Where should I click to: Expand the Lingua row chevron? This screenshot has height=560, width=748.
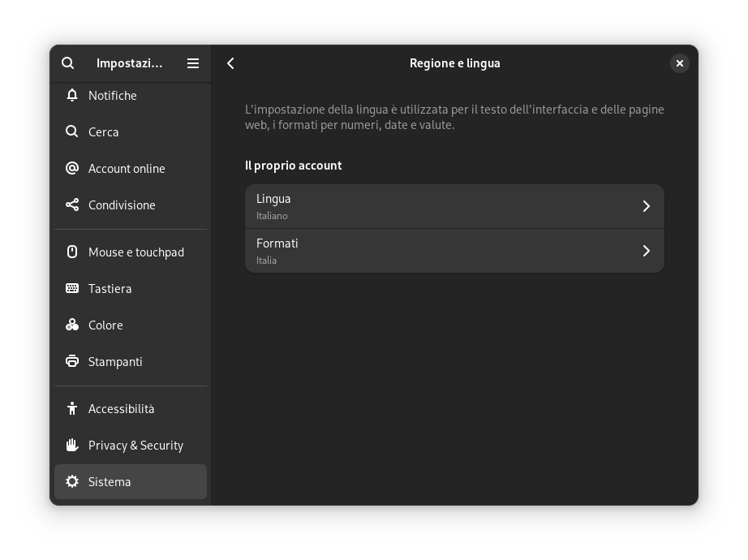(x=646, y=206)
